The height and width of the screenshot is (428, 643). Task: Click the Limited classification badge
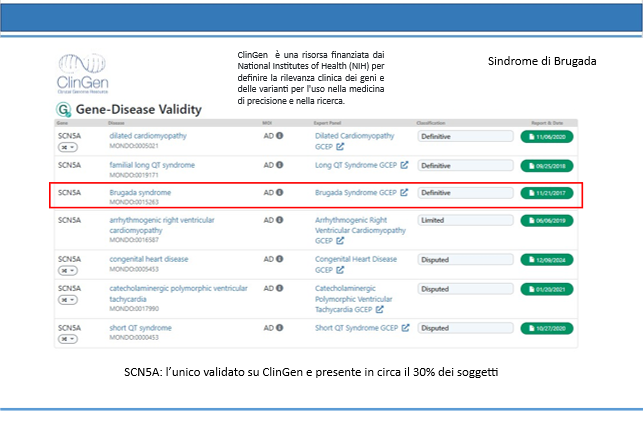[x=465, y=220]
